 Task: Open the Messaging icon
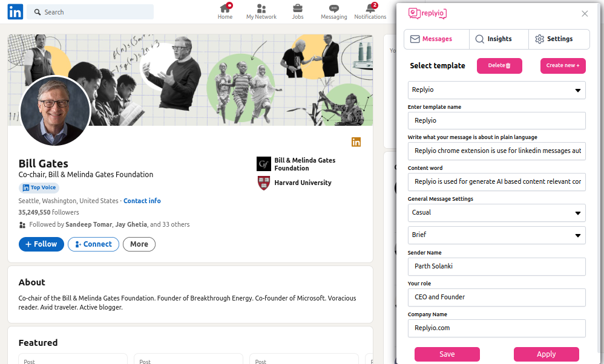pos(334,8)
